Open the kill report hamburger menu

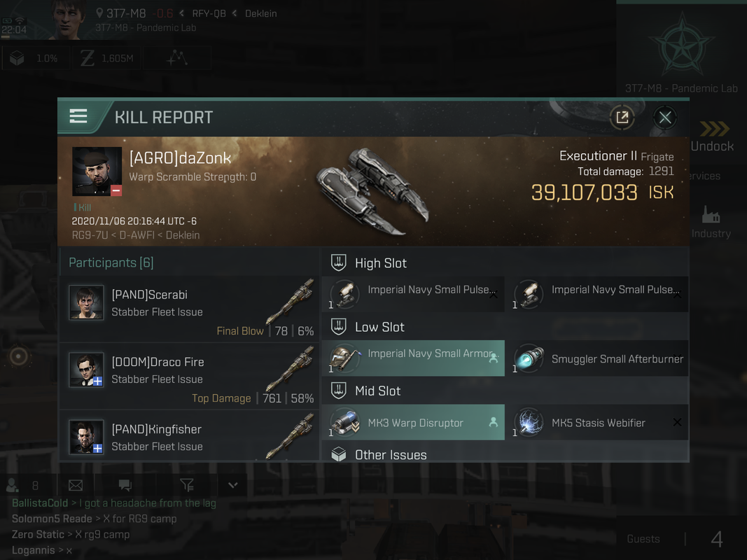[x=78, y=116]
